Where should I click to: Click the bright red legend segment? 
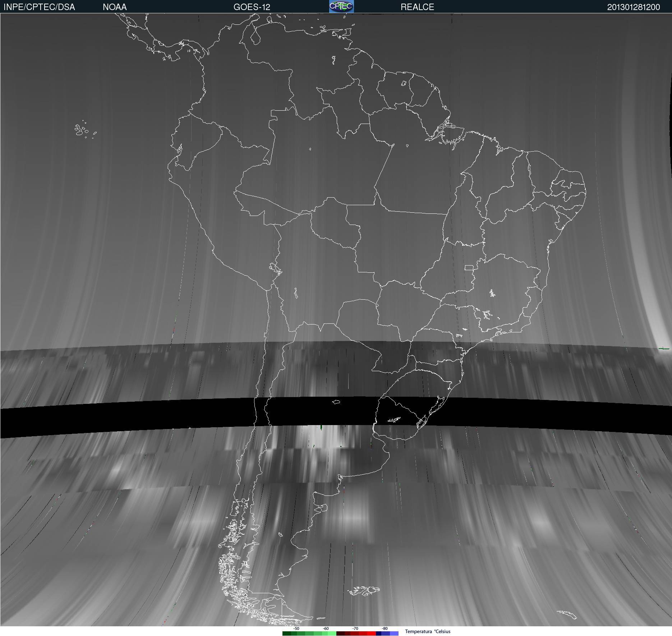coord(372,633)
